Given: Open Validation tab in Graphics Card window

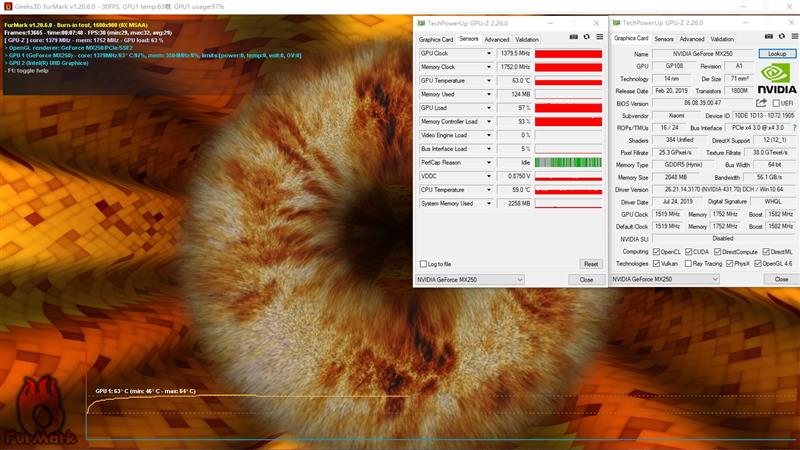Looking at the screenshot, I should [x=722, y=39].
